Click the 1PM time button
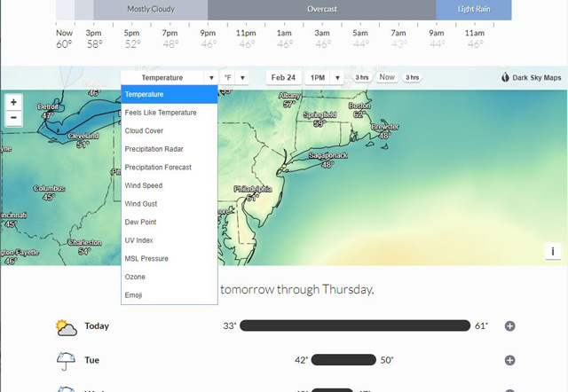The height and width of the screenshot is (392, 568). (318, 77)
